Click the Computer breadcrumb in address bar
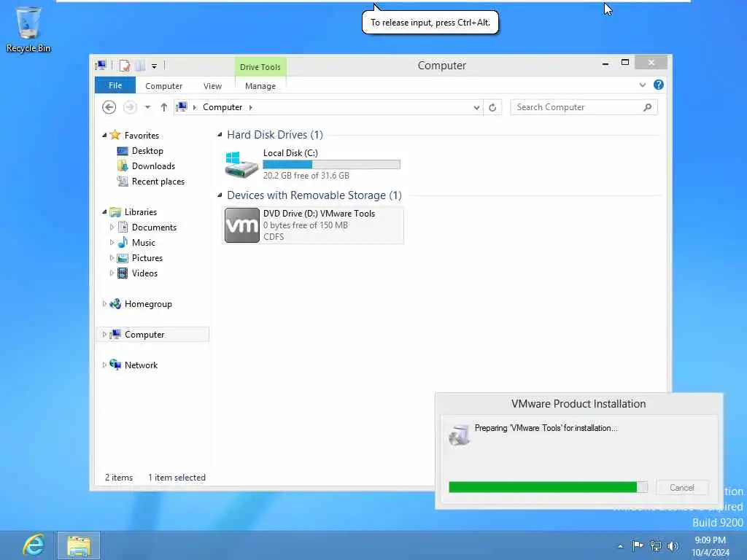The height and width of the screenshot is (560, 747). tap(222, 107)
